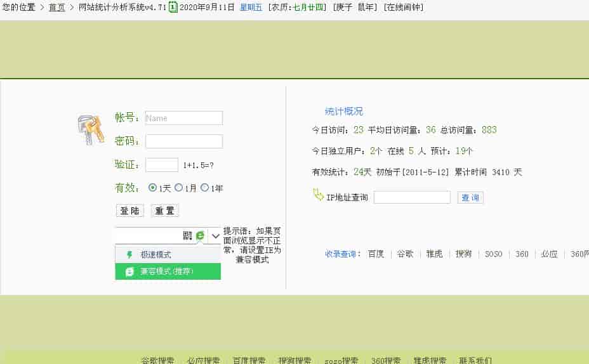Click the 初始于[2011-5-12] text

pyautogui.click(x=413, y=172)
